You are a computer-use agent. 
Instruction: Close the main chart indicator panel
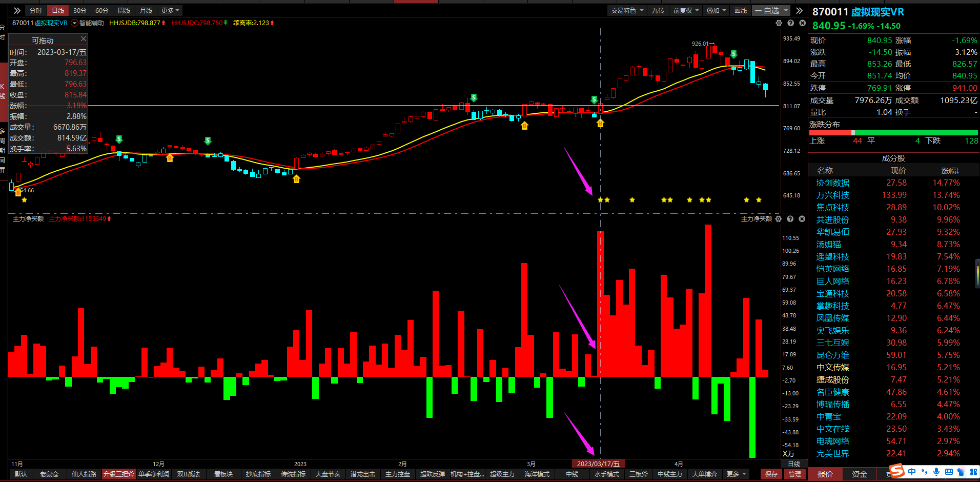(802, 23)
